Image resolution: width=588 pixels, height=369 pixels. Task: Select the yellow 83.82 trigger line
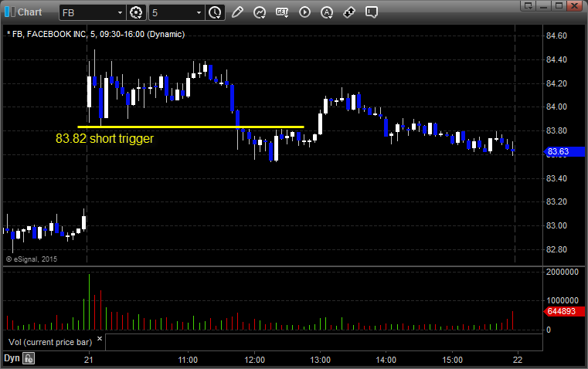(191, 127)
